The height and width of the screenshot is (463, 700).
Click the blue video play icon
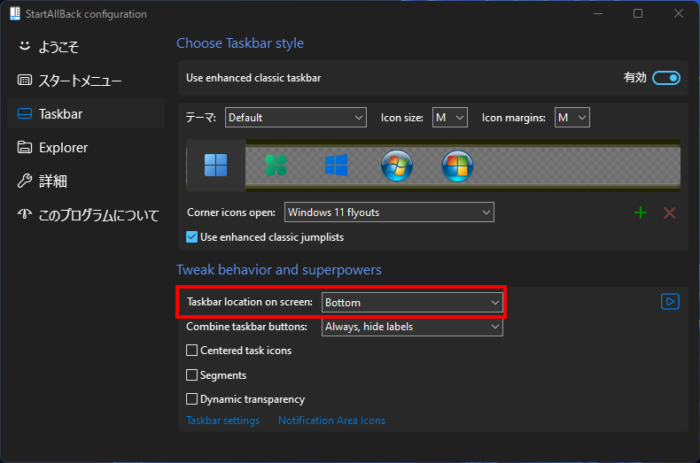point(670,301)
